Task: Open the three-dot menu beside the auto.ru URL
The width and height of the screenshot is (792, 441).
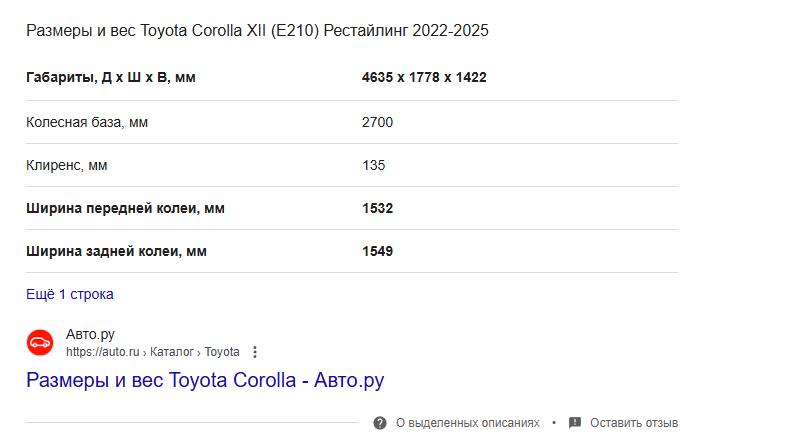Action: pyautogui.click(x=255, y=352)
